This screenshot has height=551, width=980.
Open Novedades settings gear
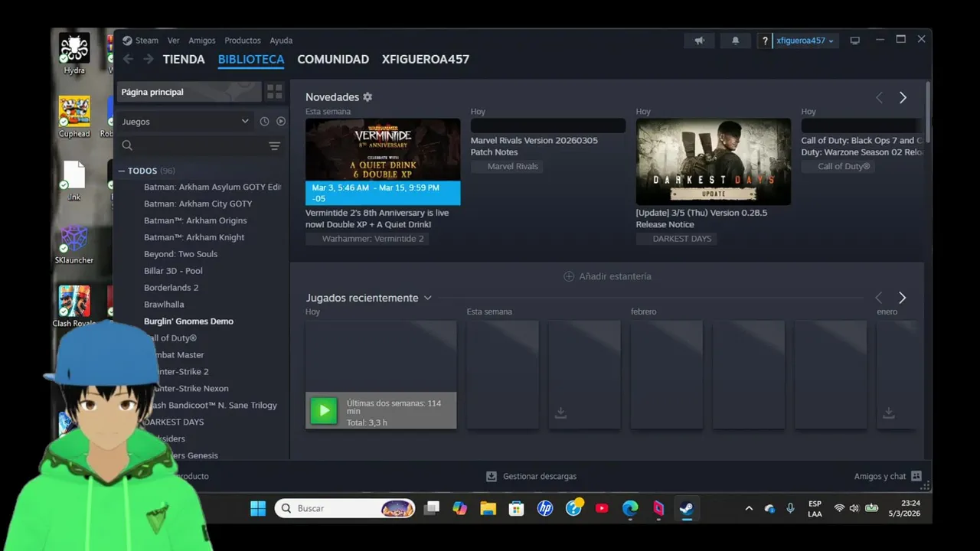(367, 97)
